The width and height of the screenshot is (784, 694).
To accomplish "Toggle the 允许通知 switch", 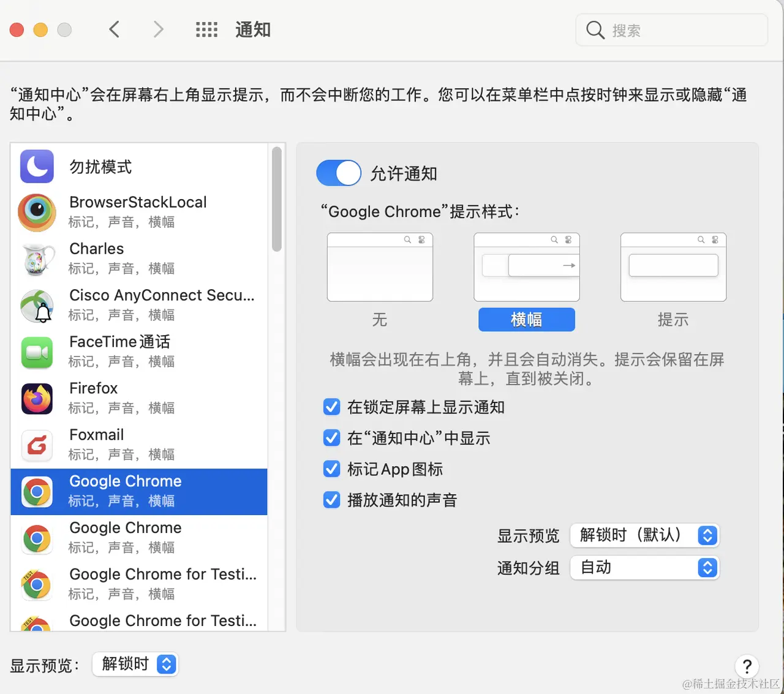I will (x=339, y=173).
